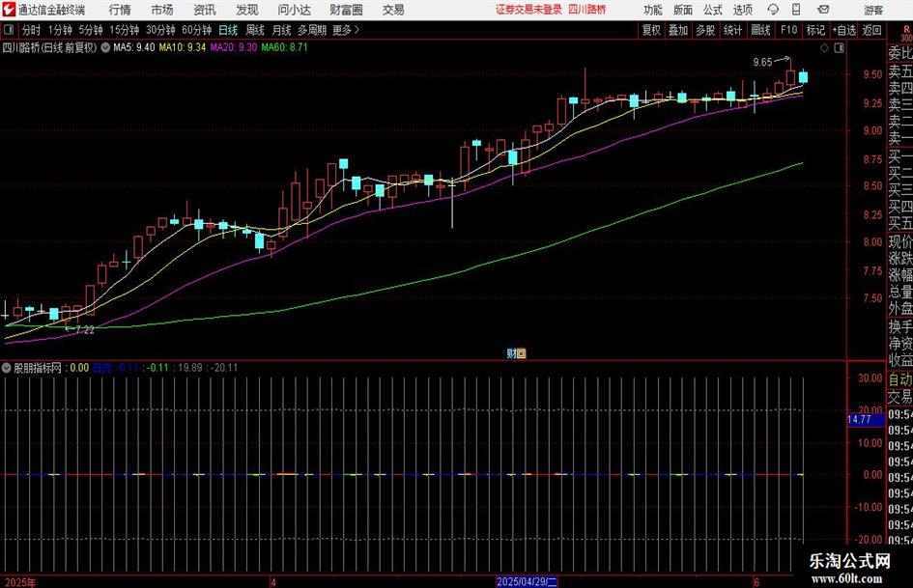This screenshot has height=588, width=913.
Task: Click the 多股 multi-stock button
Action: (x=705, y=30)
